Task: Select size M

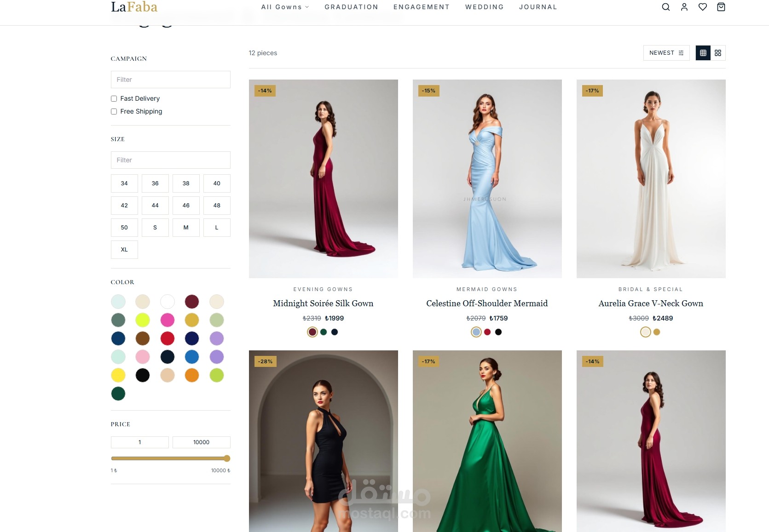Action: tap(186, 228)
